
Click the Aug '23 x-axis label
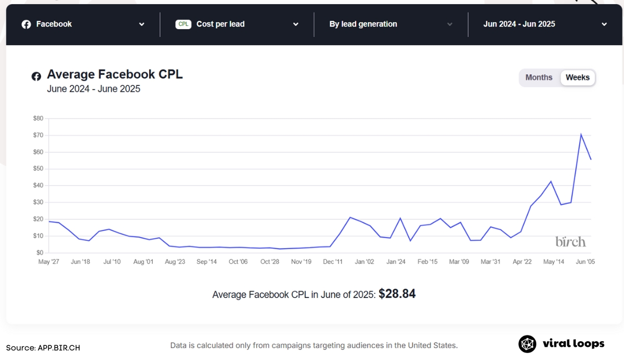(x=174, y=262)
